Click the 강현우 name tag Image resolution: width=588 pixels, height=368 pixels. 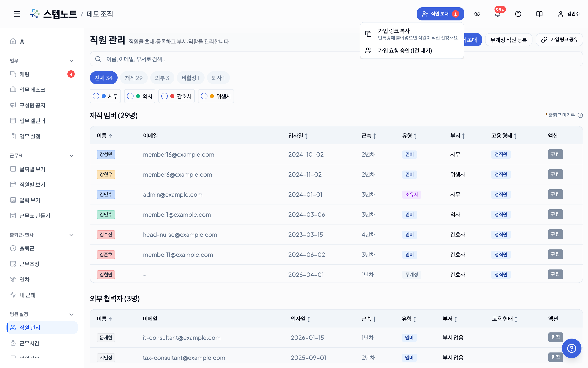106,175
